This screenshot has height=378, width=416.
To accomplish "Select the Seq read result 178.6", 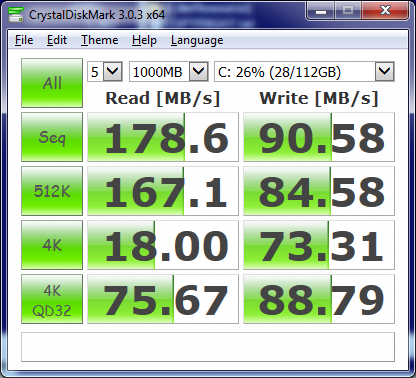I will click(163, 137).
